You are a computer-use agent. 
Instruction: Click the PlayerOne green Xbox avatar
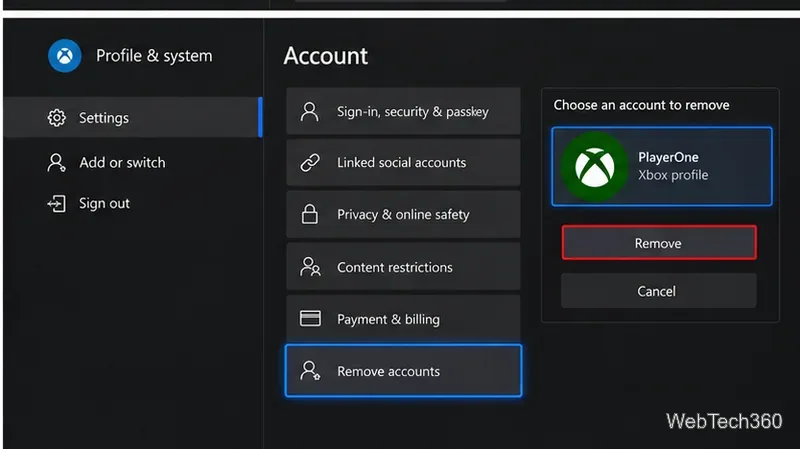tap(594, 166)
